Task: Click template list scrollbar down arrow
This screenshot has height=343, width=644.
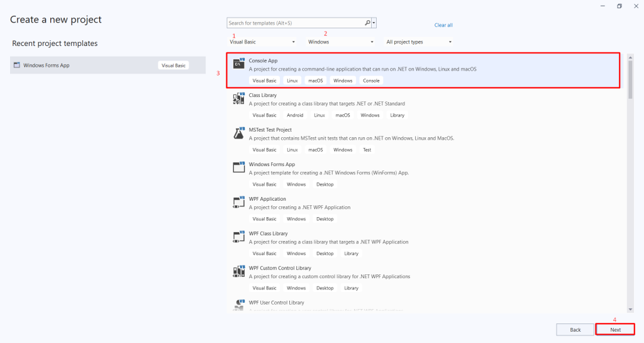Action: click(630, 310)
